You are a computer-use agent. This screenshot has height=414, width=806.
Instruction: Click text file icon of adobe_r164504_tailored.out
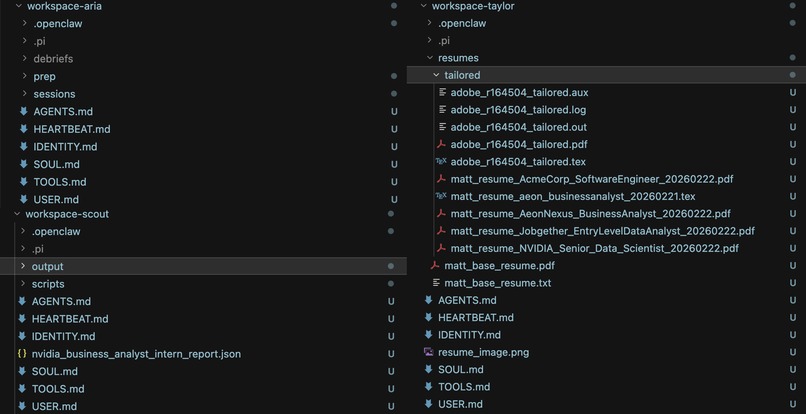442,127
